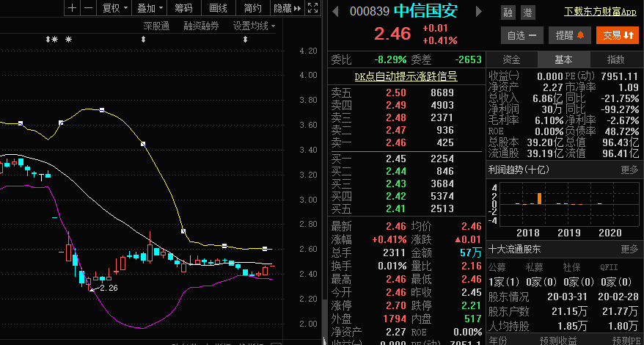Click the 委比 value -8.29%
Screen dimensions: 644x345
click(x=390, y=59)
